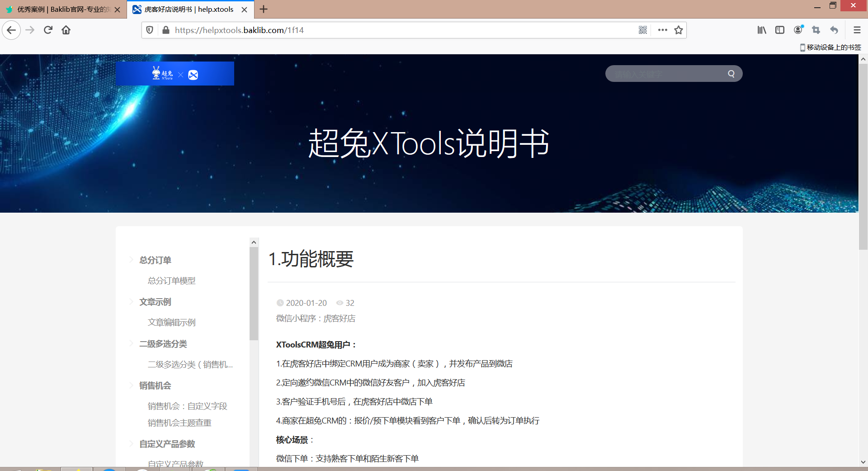The image size is (868, 471).
Task: Click line 3.客户验证手机号后 text
Action: click(x=354, y=402)
